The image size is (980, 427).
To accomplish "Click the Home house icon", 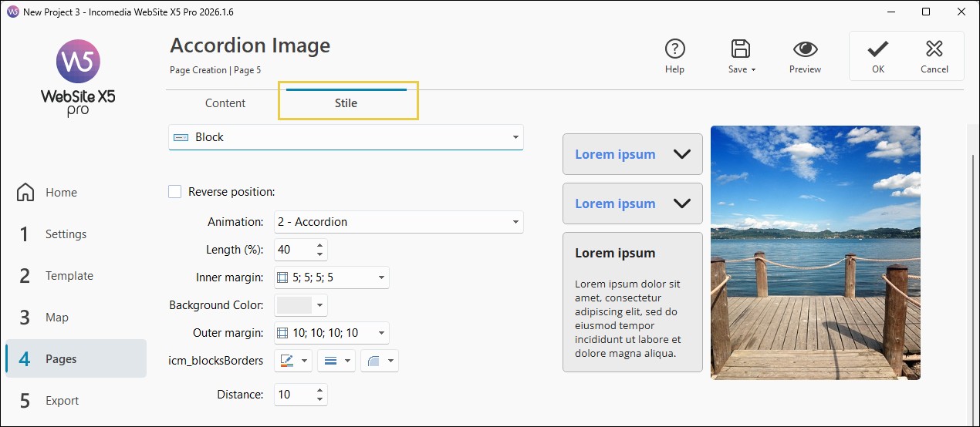I will [25, 193].
